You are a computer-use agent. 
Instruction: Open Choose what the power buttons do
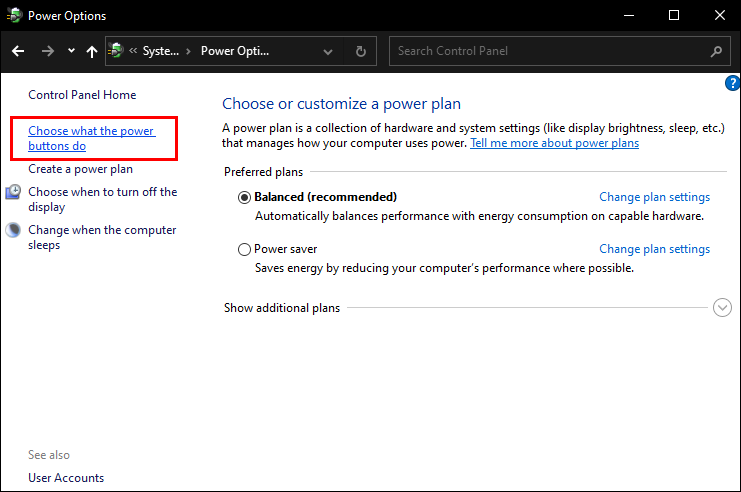tap(91, 138)
